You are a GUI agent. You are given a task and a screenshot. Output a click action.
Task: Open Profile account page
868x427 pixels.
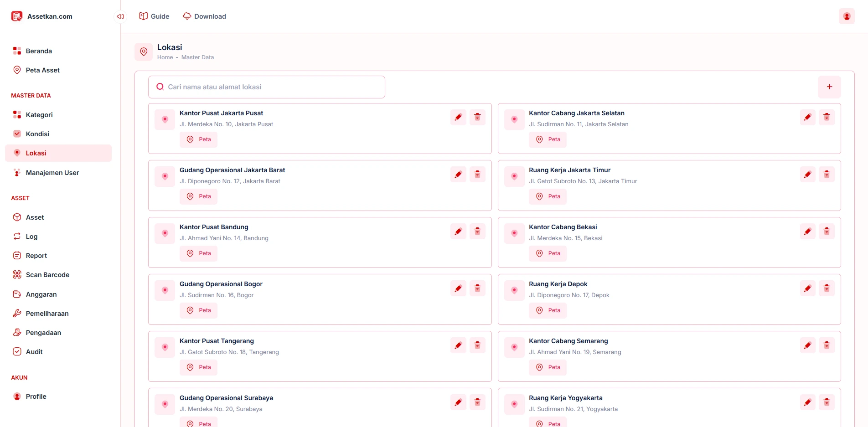pyautogui.click(x=58, y=396)
